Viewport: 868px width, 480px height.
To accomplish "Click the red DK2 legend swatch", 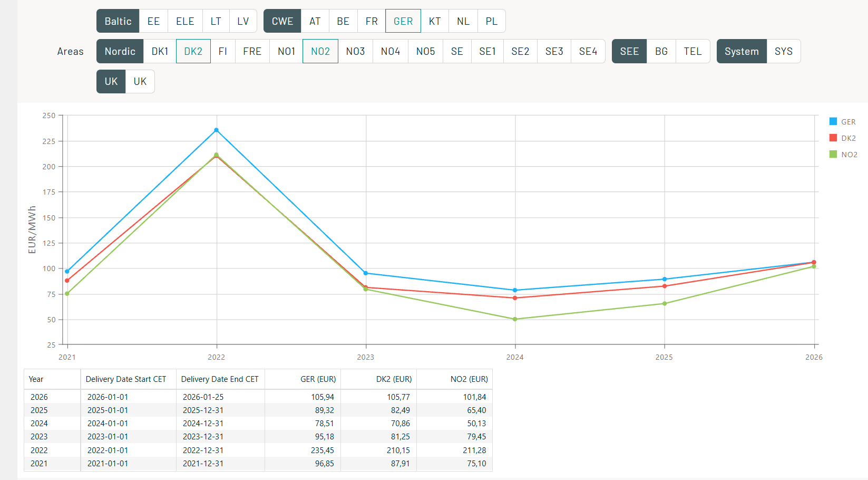I will coord(833,138).
